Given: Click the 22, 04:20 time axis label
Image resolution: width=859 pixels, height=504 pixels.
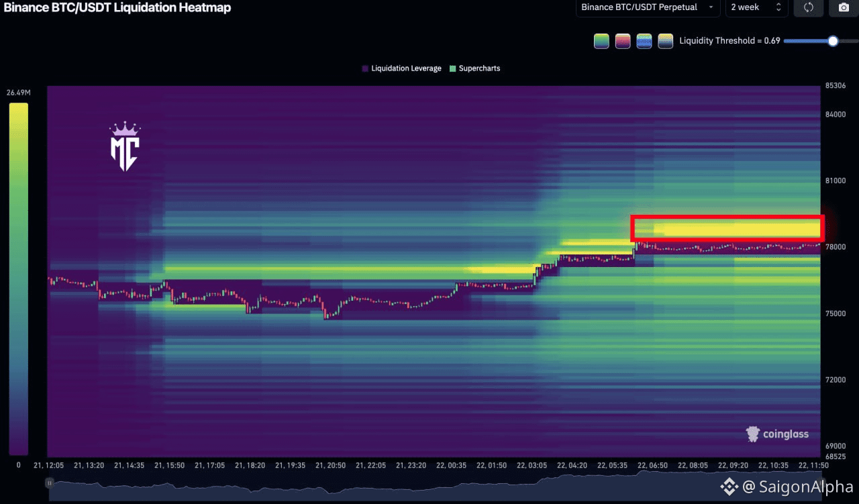Looking at the screenshot, I should coord(572,465).
